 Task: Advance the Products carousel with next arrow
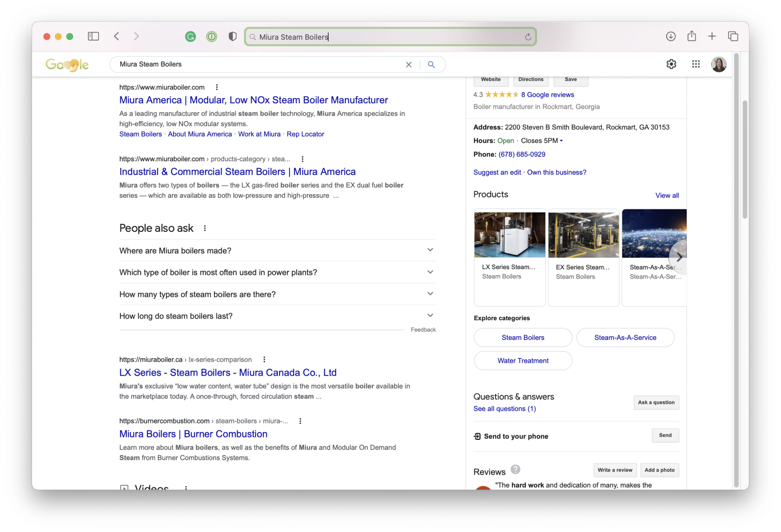tap(679, 258)
